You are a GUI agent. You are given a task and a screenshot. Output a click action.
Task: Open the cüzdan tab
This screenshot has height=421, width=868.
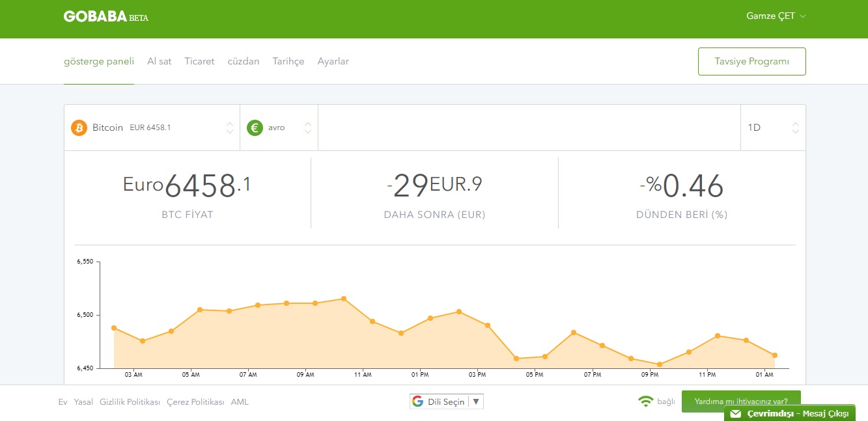tap(244, 61)
